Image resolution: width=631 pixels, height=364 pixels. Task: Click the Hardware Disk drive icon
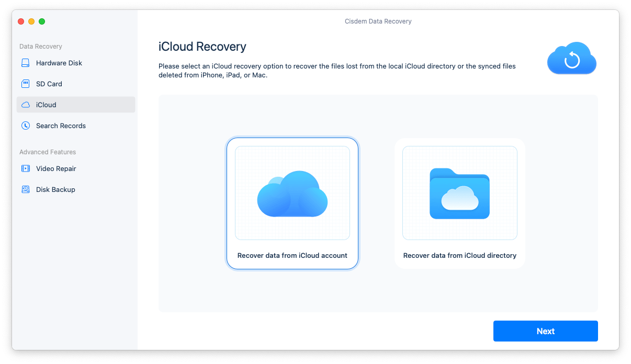click(x=26, y=63)
